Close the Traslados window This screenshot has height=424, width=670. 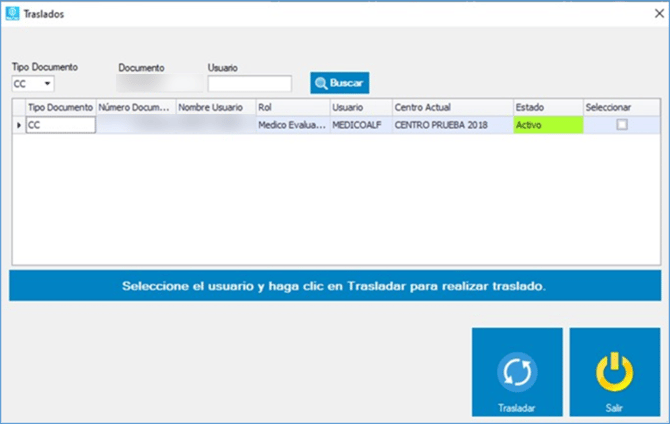tap(659, 14)
